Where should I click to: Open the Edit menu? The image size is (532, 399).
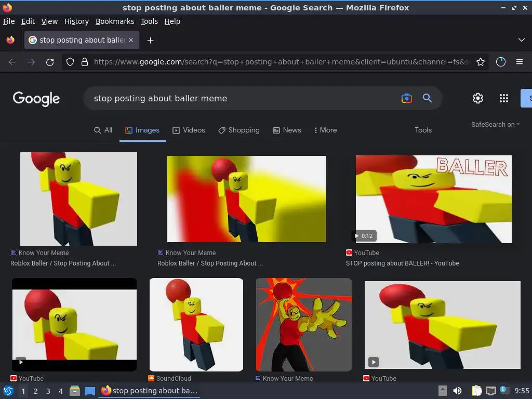pos(28,21)
